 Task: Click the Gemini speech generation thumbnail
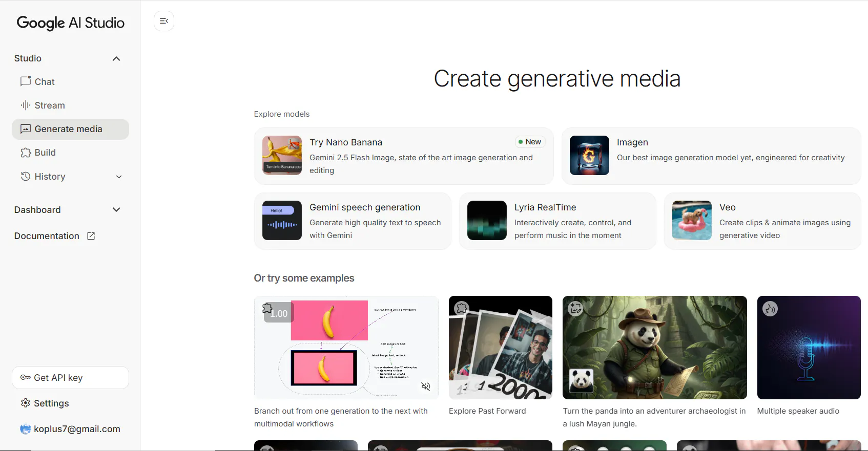coord(282,220)
